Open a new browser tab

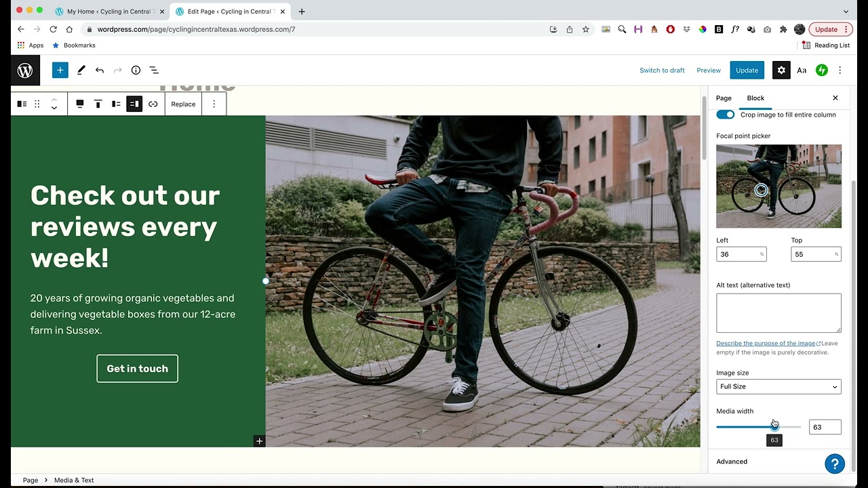[x=302, y=12]
